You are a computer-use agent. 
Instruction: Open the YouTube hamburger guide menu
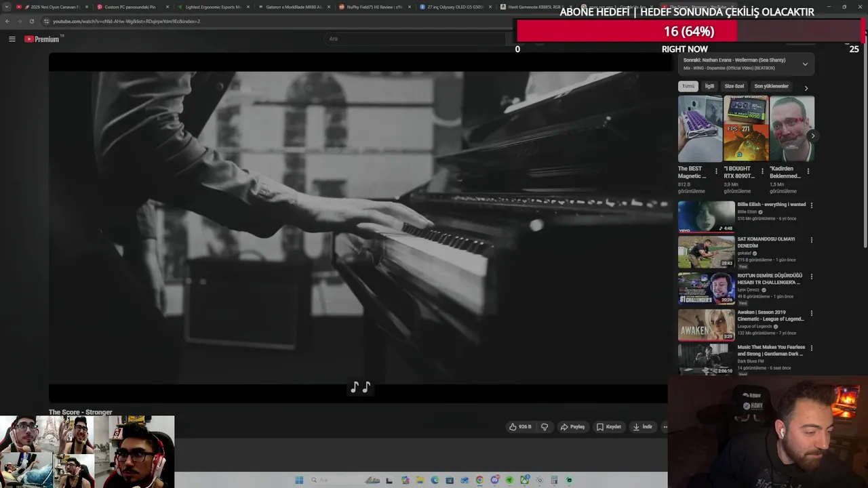pyautogui.click(x=12, y=39)
